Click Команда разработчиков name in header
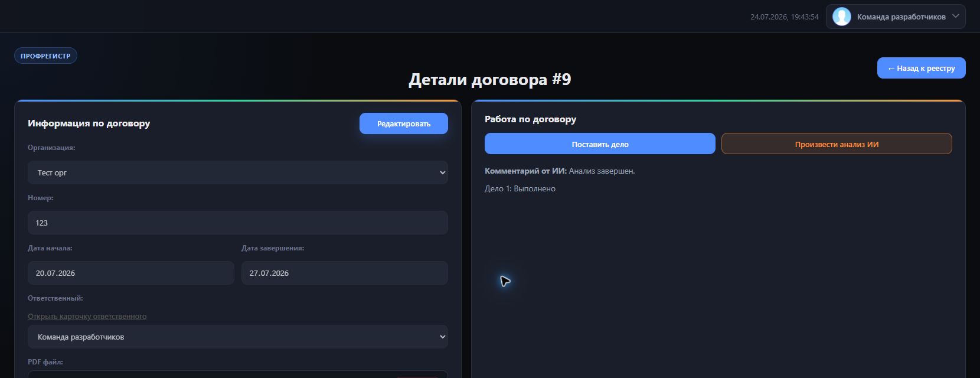 pyautogui.click(x=901, y=17)
